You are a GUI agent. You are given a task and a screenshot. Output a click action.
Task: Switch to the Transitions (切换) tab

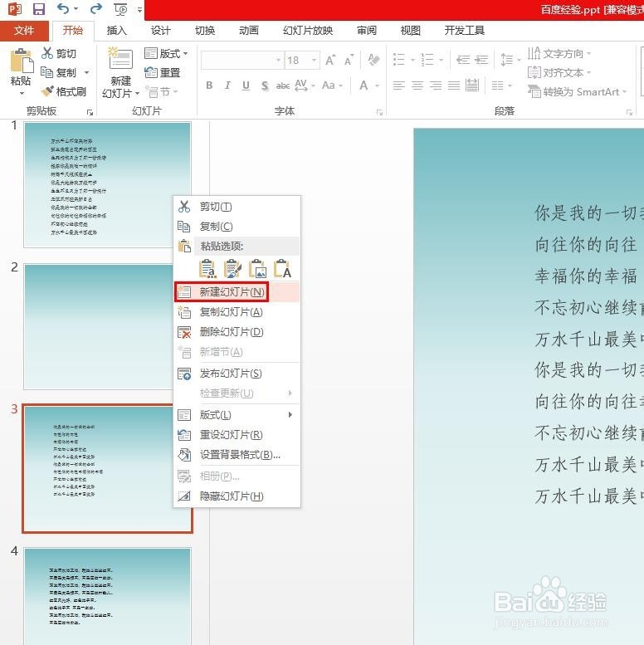click(205, 31)
